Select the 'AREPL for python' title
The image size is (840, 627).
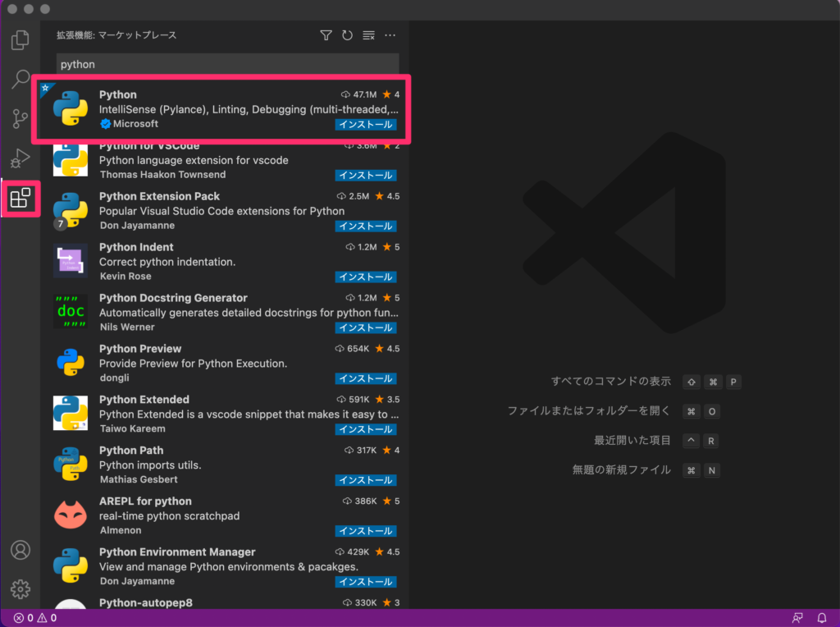coord(145,501)
